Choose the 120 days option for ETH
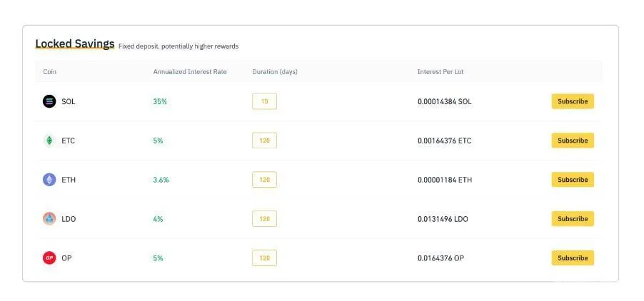644x301 pixels. point(264,180)
